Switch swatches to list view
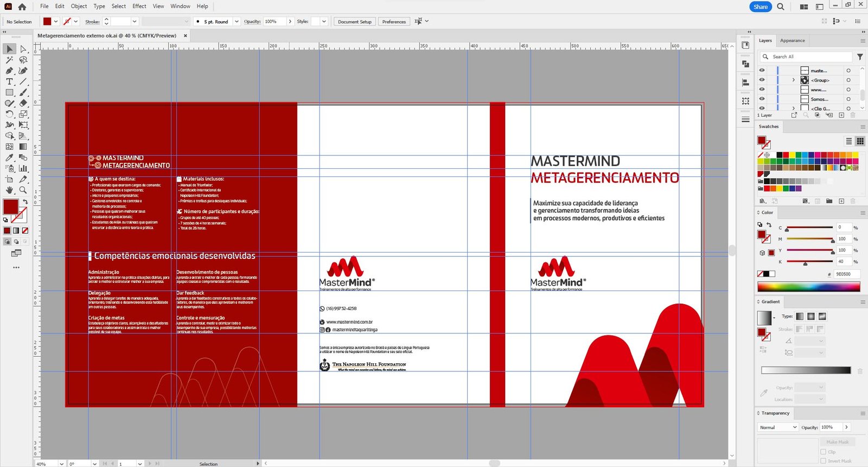Viewport: 868px width, 467px height. [849, 141]
